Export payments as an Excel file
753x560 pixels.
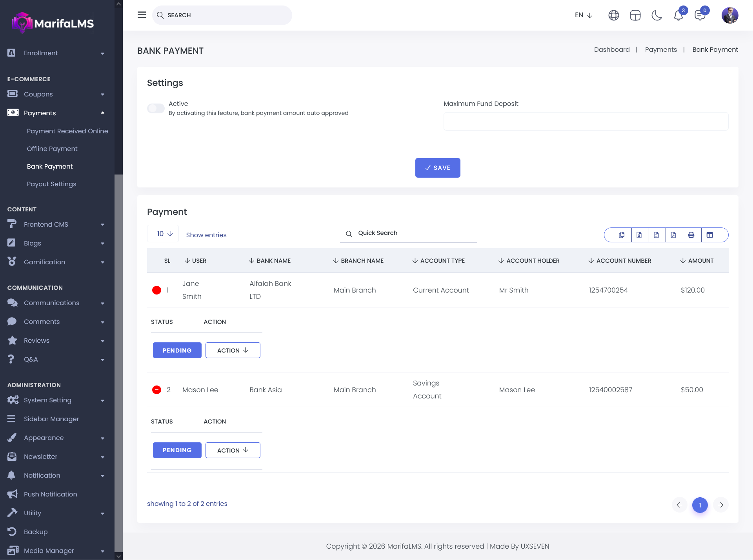(639, 235)
